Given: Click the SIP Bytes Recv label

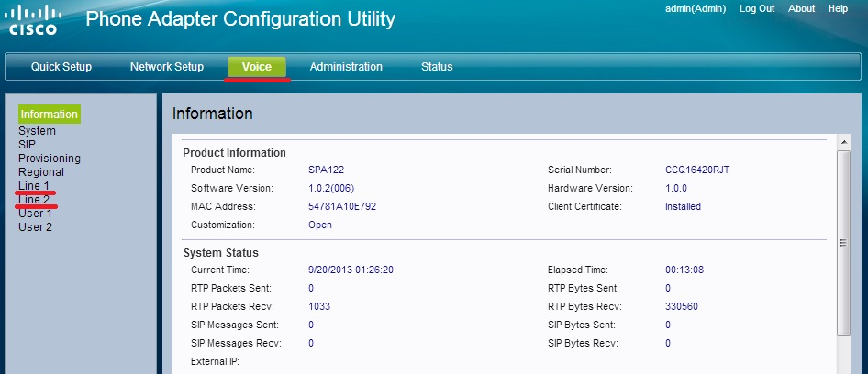Looking at the screenshot, I should click(x=583, y=343).
